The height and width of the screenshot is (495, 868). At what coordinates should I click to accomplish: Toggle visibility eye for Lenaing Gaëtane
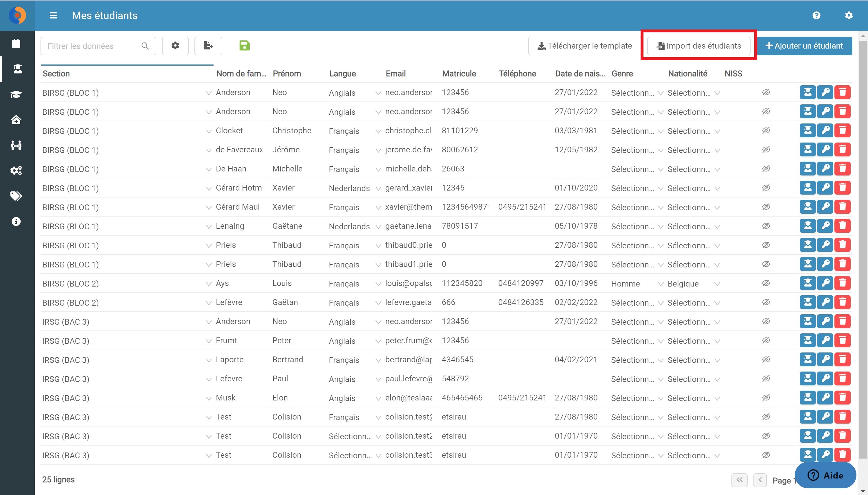pos(766,226)
